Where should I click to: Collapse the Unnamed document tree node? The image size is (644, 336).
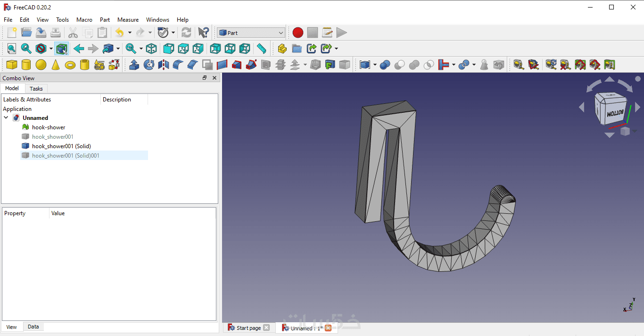[x=6, y=118]
